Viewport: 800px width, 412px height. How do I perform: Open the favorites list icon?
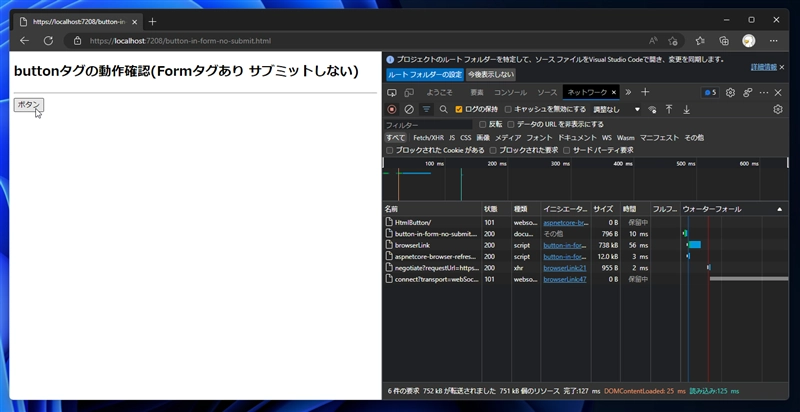(700, 41)
